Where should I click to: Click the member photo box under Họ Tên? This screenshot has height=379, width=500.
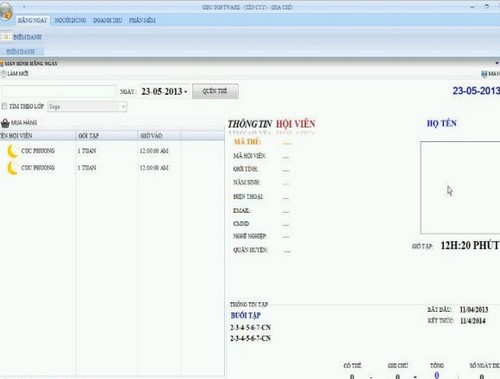pyautogui.click(x=460, y=188)
